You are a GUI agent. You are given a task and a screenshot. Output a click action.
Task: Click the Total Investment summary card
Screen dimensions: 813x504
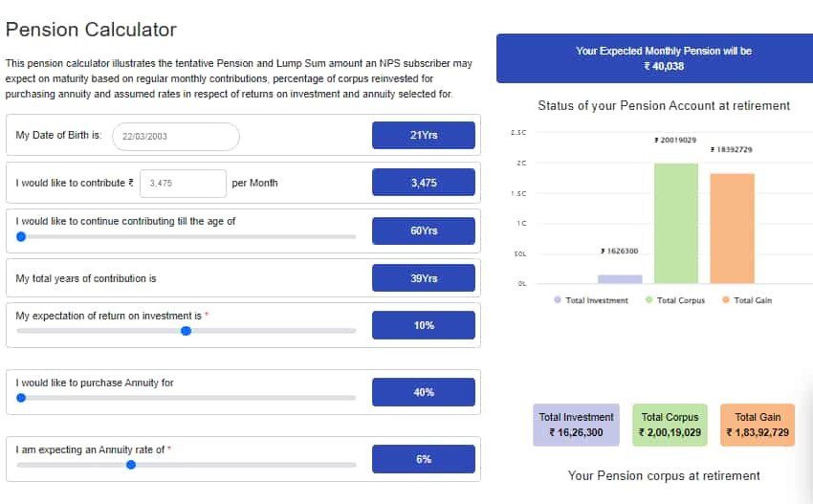click(x=576, y=425)
